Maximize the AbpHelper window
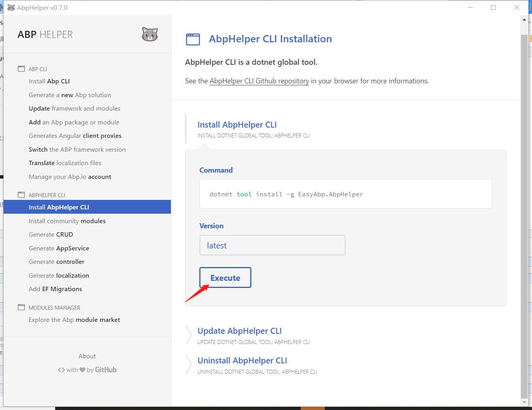532x410 pixels. click(x=493, y=8)
